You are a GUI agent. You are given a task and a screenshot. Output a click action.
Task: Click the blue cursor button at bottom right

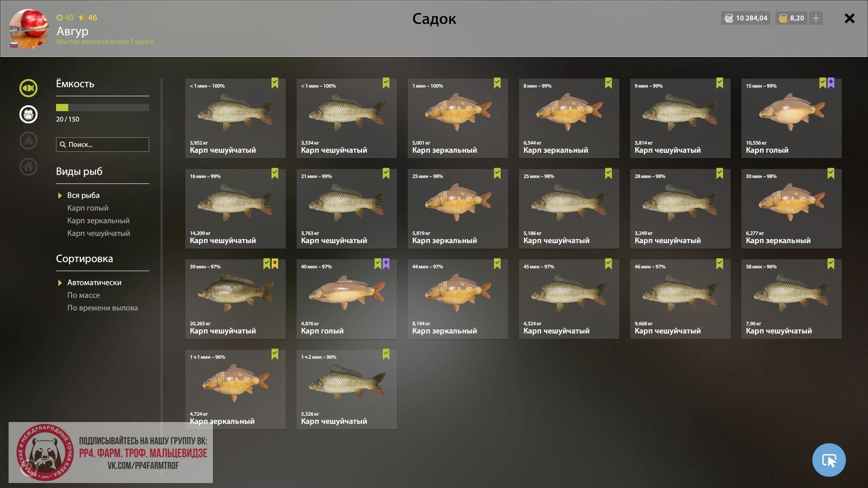pyautogui.click(x=829, y=460)
